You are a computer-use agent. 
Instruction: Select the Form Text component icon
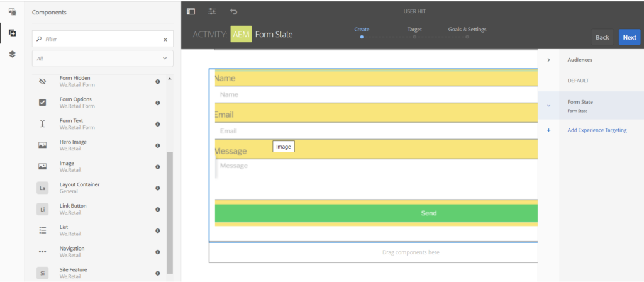point(42,124)
